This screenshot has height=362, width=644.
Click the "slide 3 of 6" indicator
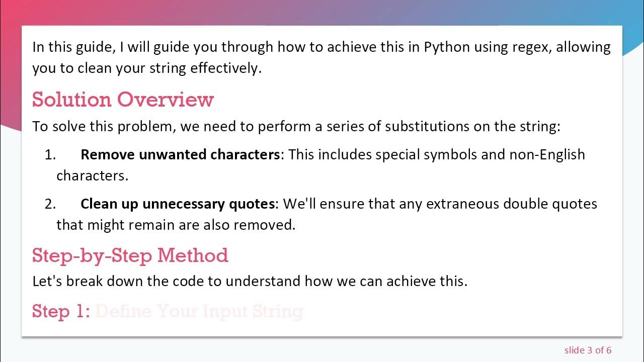coord(588,350)
